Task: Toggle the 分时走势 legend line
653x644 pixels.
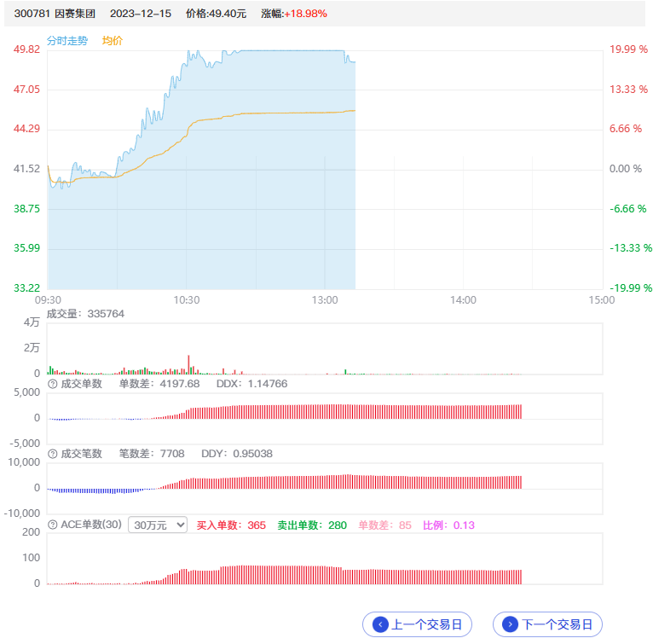Action: (67, 41)
